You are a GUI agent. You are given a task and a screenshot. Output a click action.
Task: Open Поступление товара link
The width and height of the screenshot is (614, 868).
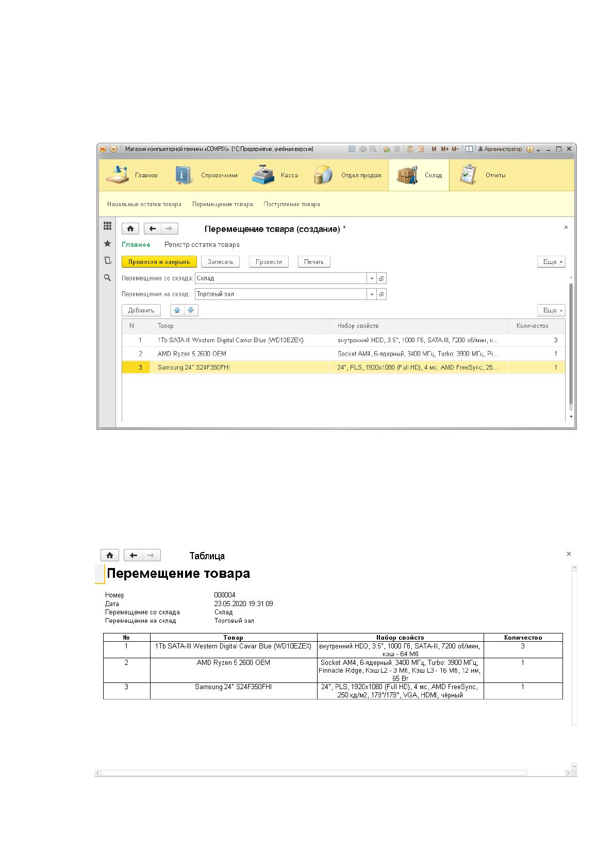pyautogui.click(x=292, y=204)
